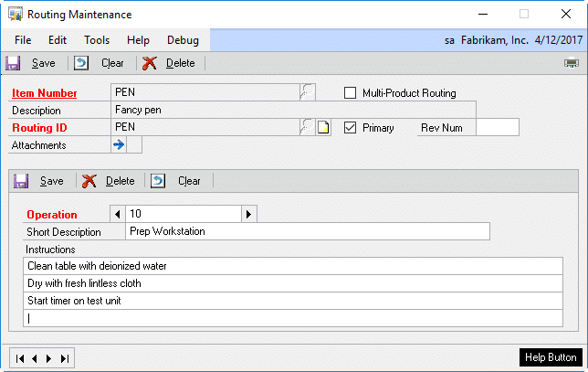Enable Multi-Product Routing checkbox
This screenshot has width=588, height=372.
point(350,92)
